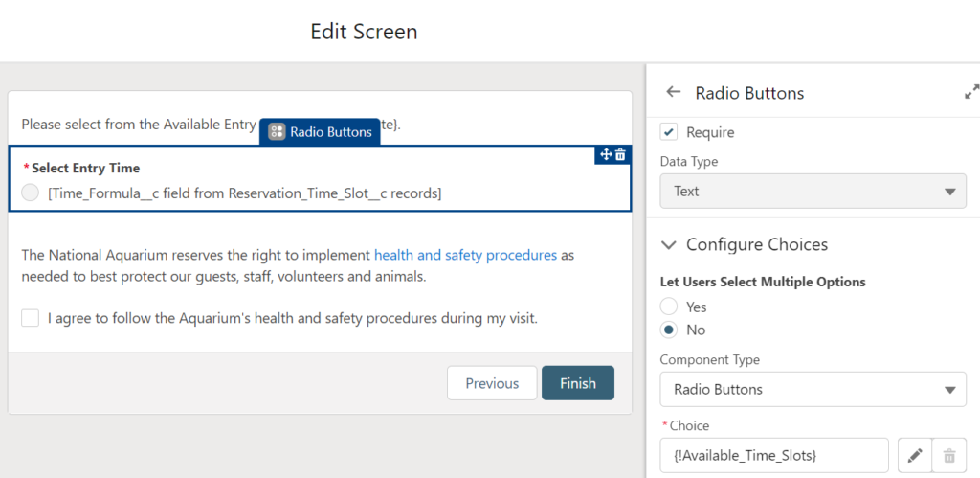
Task: Click the back arrow beside Radio Buttons
Action: 673,92
